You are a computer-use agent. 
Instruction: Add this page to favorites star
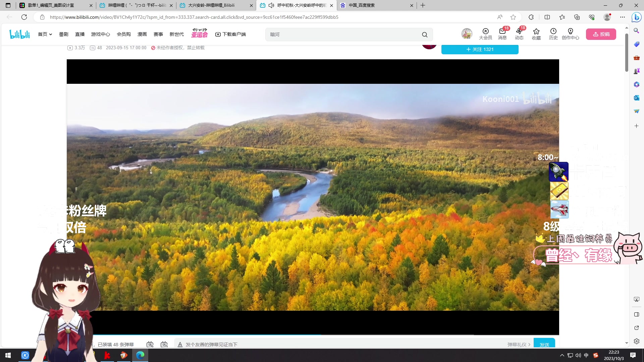point(513,17)
